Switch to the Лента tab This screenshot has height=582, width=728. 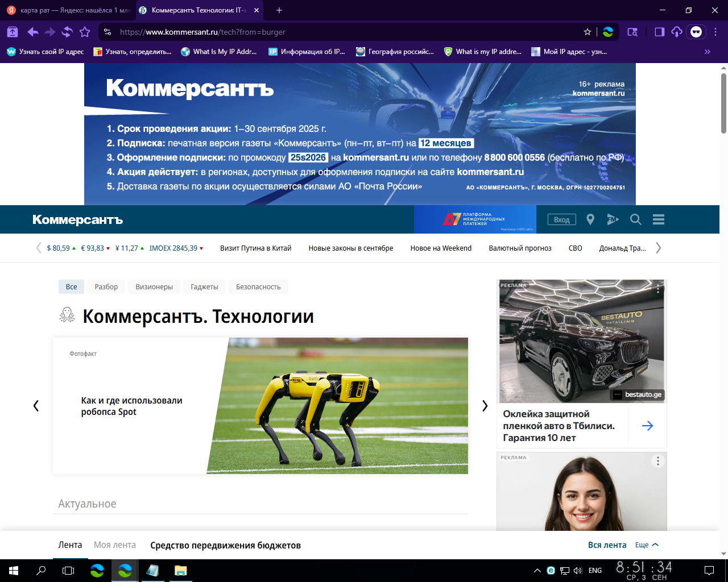click(70, 544)
